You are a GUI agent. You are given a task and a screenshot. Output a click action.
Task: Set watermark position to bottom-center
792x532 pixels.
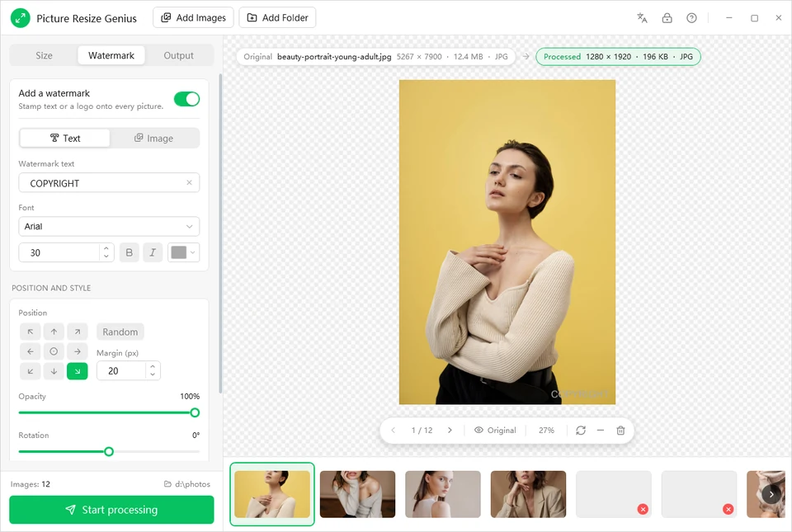click(x=54, y=371)
